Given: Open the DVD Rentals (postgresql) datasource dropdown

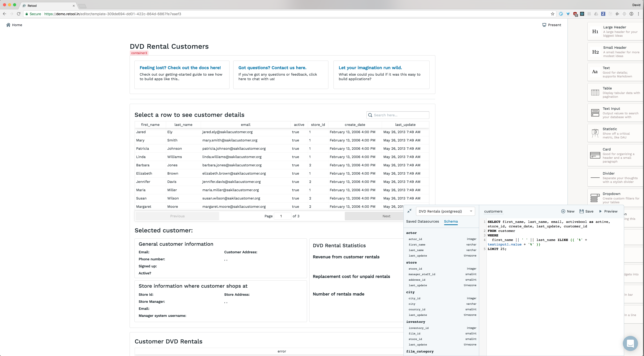Looking at the screenshot, I should pos(445,211).
